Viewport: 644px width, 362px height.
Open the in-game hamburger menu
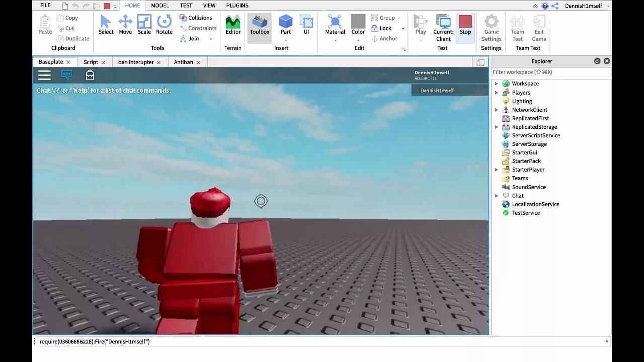44,75
